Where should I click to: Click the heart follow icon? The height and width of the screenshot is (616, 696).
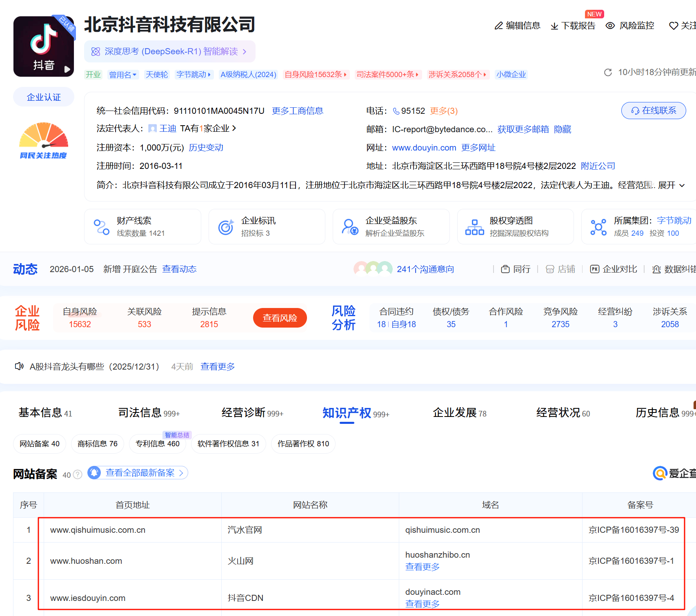[x=674, y=26]
